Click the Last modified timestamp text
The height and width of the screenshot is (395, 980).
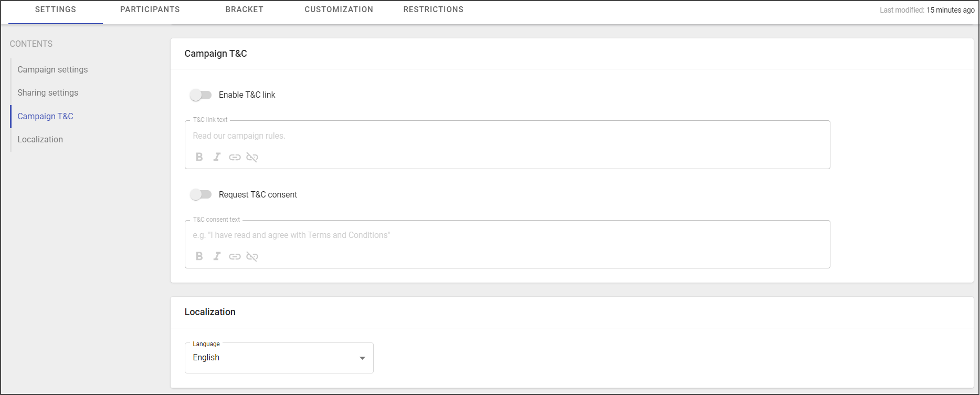pyautogui.click(x=927, y=10)
